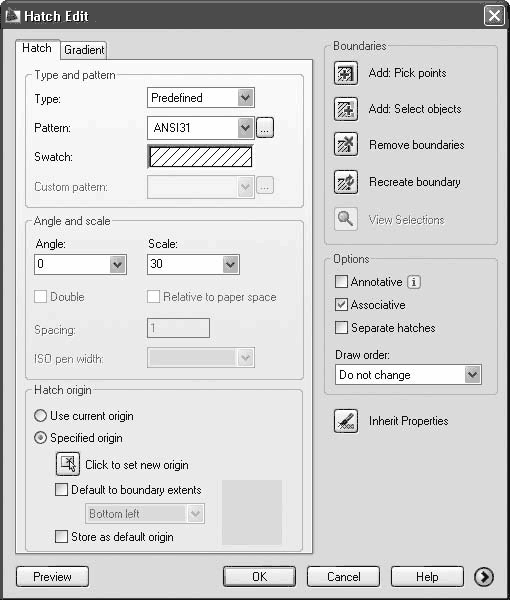
Task: Click the Add: Pick points icon
Action: click(x=346, y=73)
